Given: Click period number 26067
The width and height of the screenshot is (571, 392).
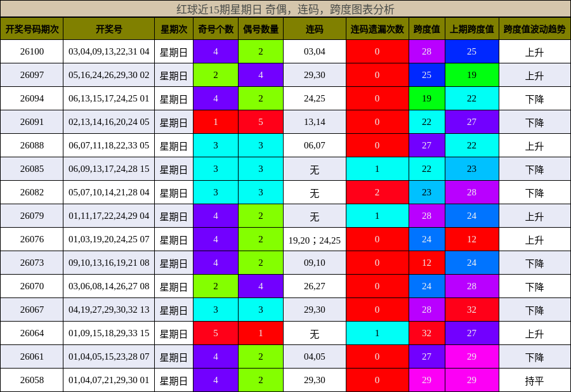Looking at the screenshot, I should 32,310.
